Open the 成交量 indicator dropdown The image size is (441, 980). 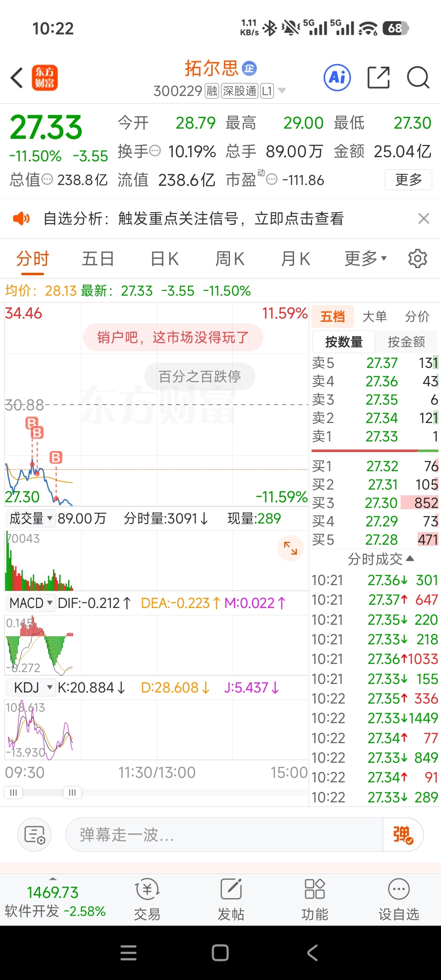tap(31, 519)
